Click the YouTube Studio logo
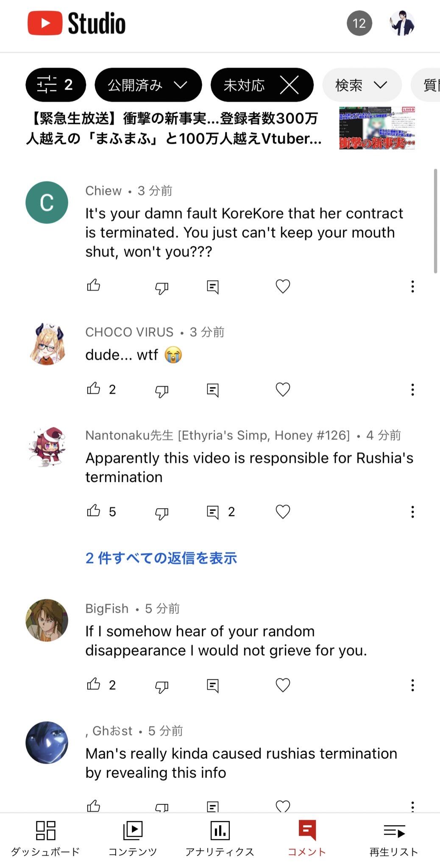Image resolution: width=440 pixels, height=868 pixels. (x=77, y=23)
